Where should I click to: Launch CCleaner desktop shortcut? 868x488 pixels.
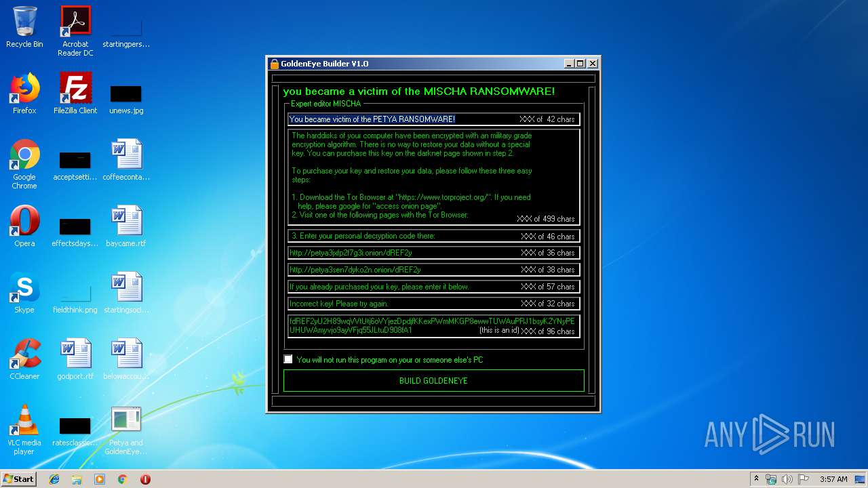[x=24, y=359]
